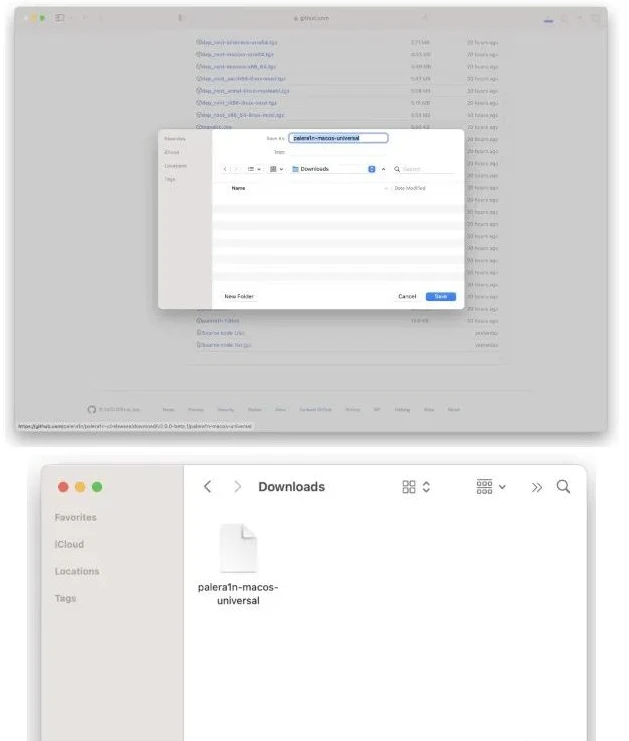Open the Finder group-by dropdown
Viewport: 629px width, 741px height.
tap(491, 486)
